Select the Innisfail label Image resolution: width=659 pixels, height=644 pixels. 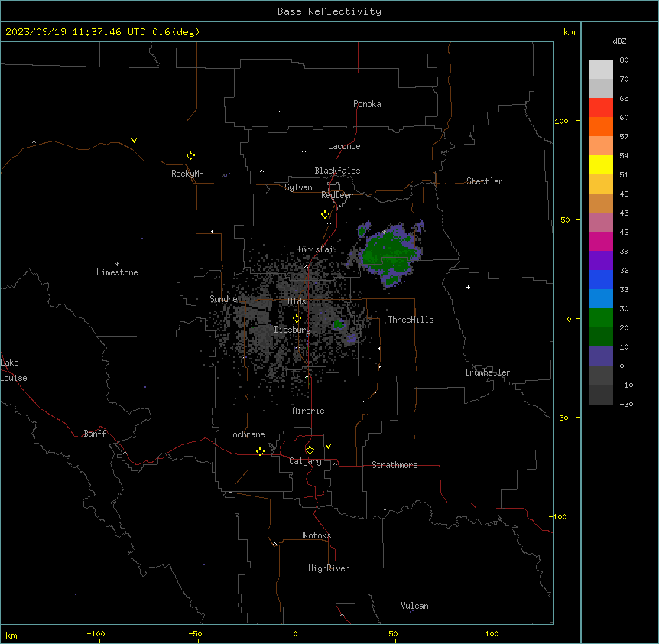coord(317,249)
